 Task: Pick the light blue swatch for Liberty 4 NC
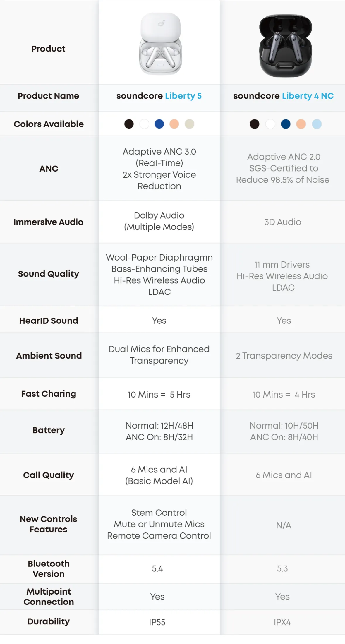coord(317,124)
